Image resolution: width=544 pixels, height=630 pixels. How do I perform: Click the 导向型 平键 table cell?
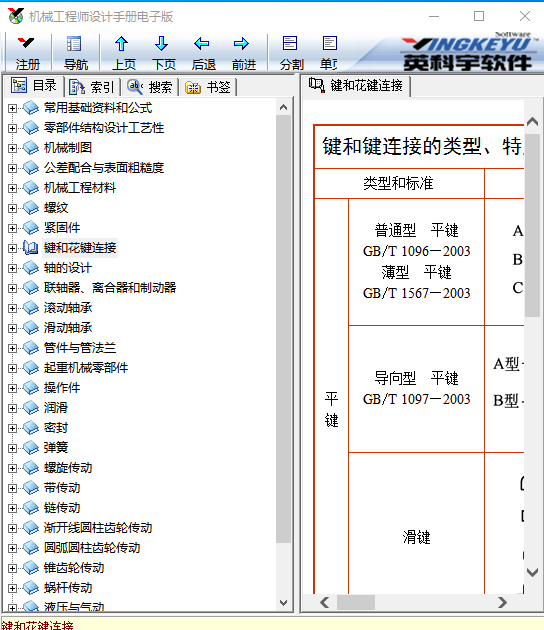pyautogui.click(x=416, y=389)
